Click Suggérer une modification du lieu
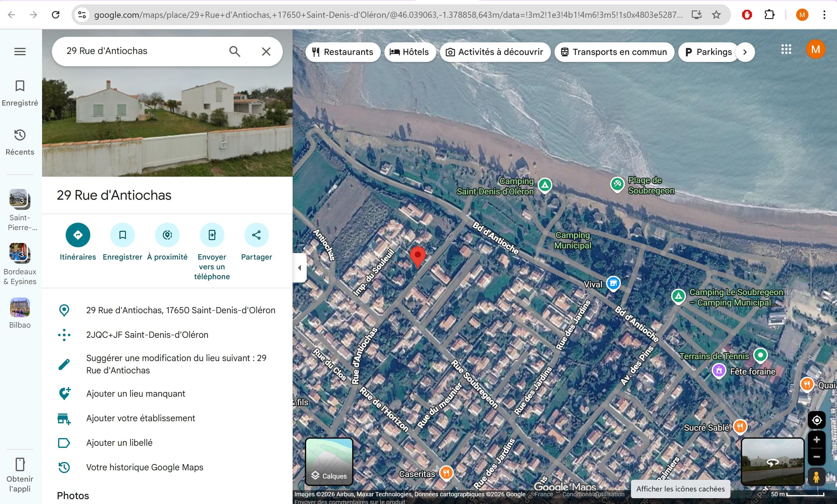 point(167,364)
